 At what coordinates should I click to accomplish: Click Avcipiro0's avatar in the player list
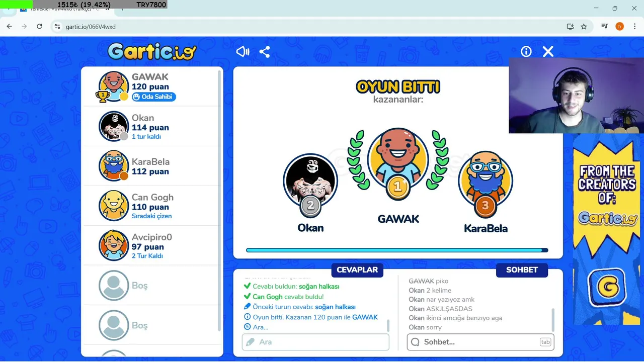click(x=114, y=245)
